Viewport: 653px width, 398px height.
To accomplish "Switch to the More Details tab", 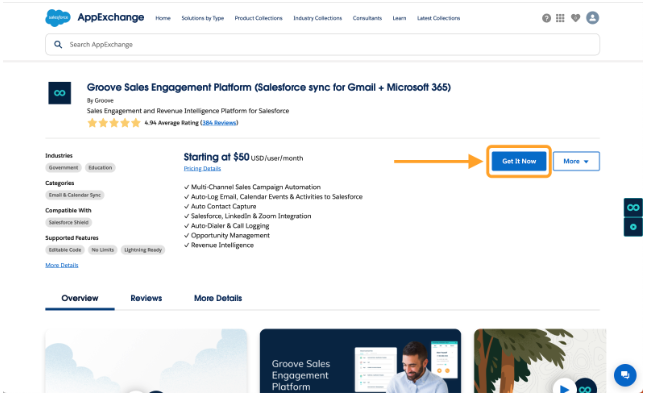I will pos(218,298).
